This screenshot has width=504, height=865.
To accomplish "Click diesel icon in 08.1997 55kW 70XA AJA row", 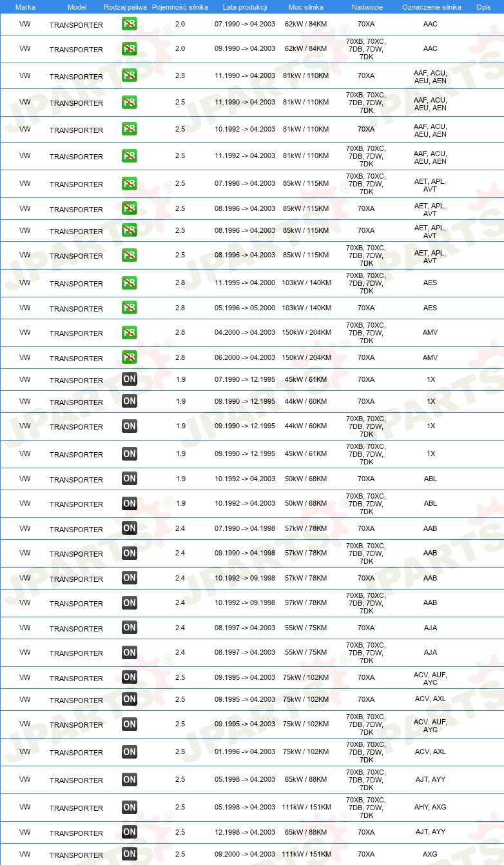I will (129, 628).
